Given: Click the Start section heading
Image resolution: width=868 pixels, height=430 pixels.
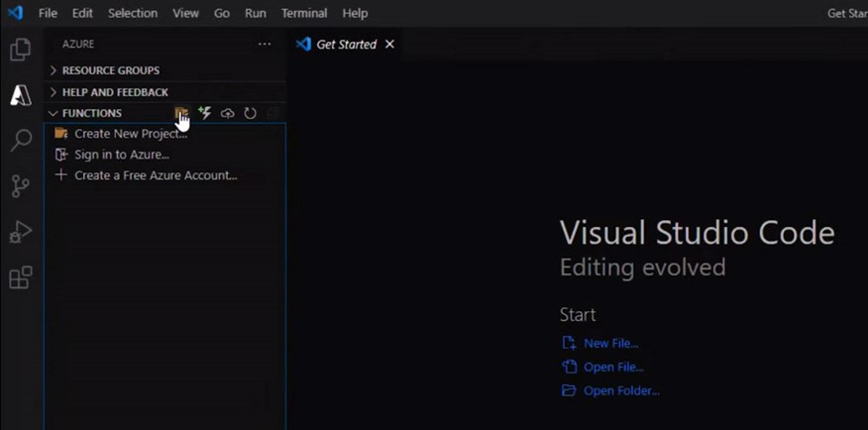Looking at the screenshot, I should 578,314.
